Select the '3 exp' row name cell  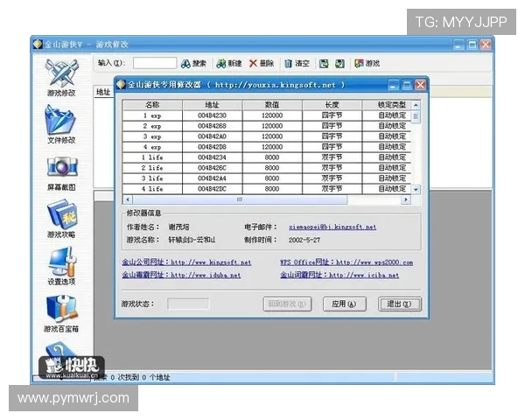[152, 136]
